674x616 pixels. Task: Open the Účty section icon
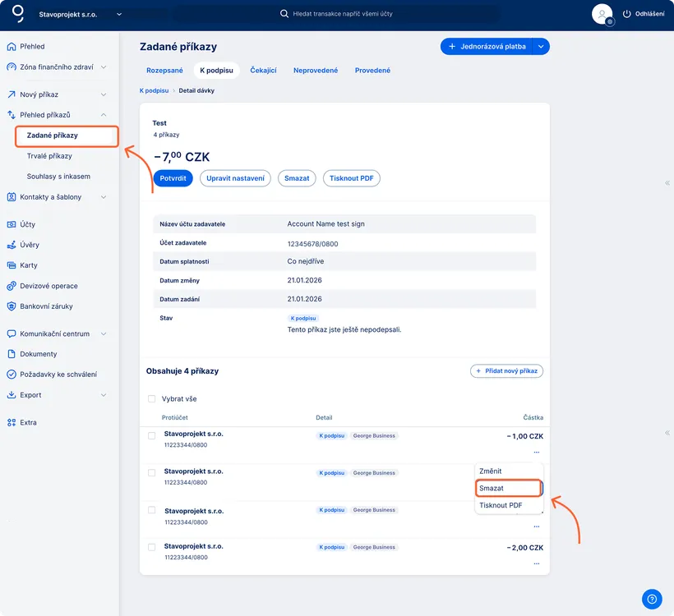pyautogui.click(x=12, y=224)
